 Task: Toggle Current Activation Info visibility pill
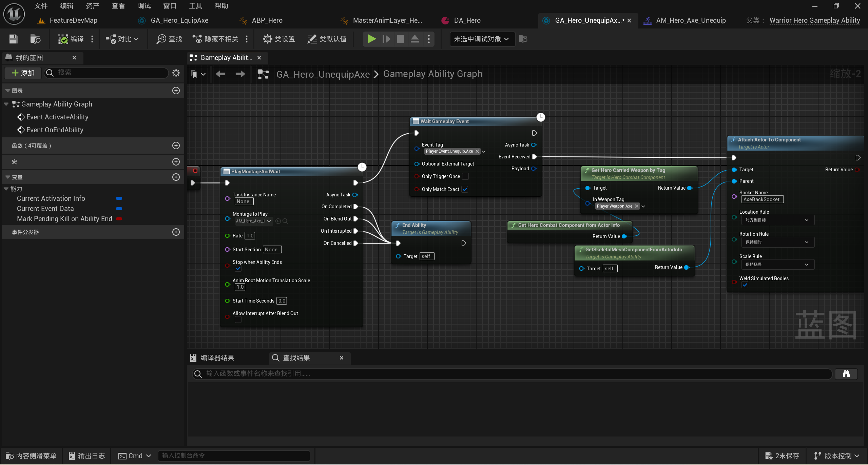point(119,198)
